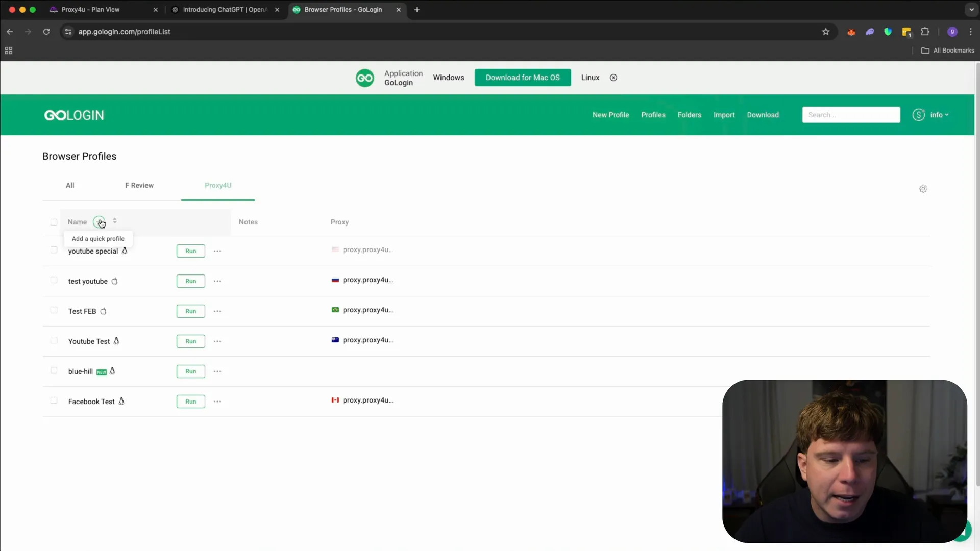Open New Profile in header menu
This screenshot has width=980, height=551.
610,115
